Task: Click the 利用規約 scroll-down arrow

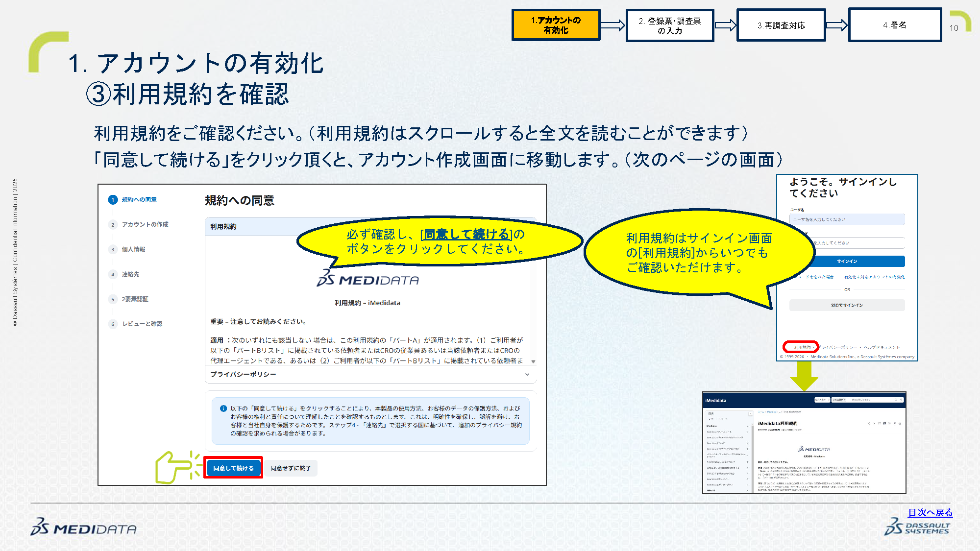Action: (x=533, y=361)
